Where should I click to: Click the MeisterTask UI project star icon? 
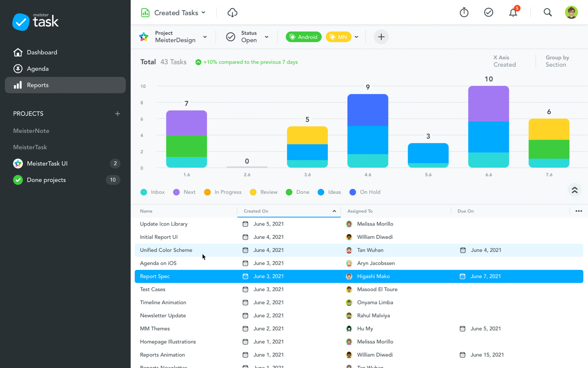pos(18,163)
